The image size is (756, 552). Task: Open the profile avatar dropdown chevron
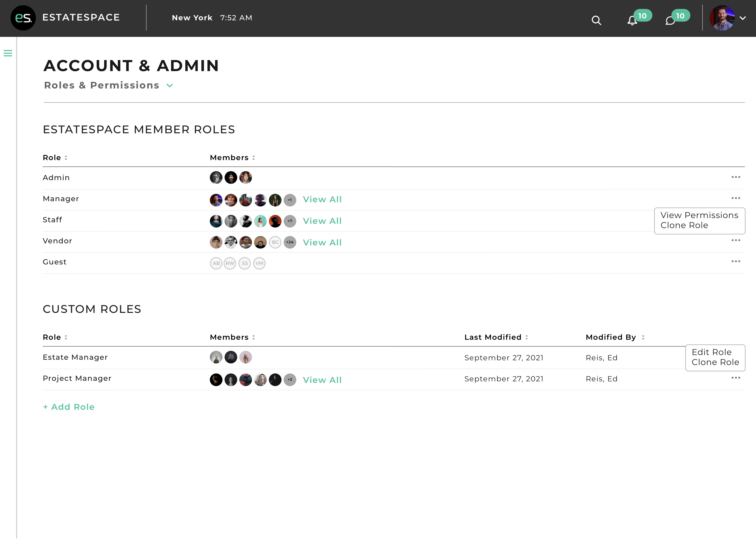click(743, 18)
